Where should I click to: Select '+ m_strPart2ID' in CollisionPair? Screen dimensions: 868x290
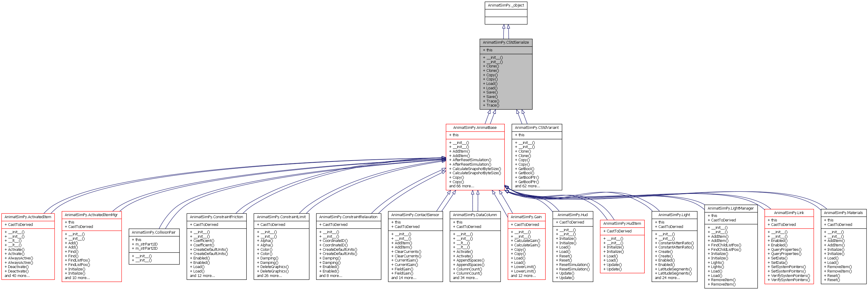[x=144, y=248]
